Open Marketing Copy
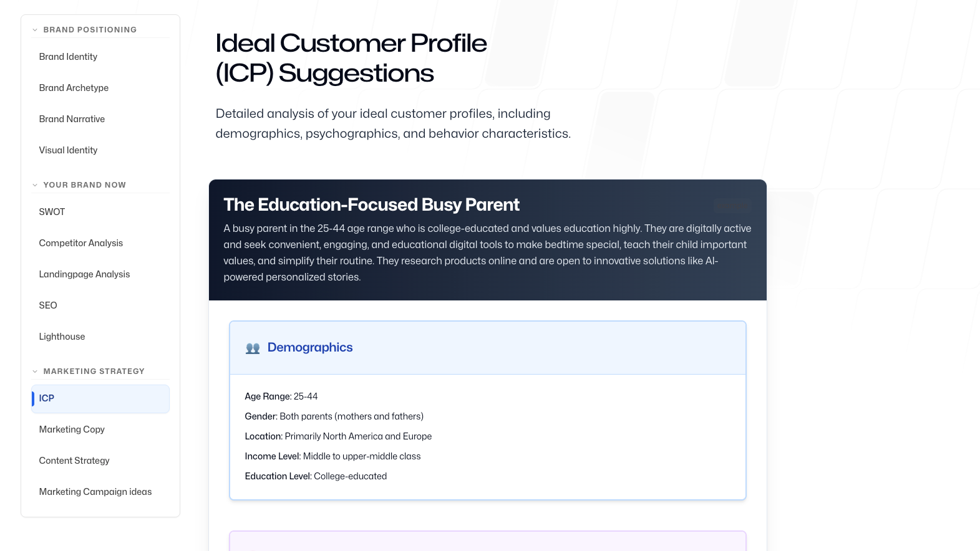Viewport: 980px width, 551px height. coord(72,429)
